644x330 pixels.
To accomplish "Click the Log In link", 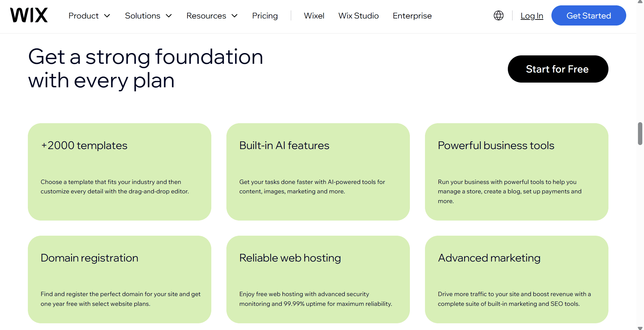I will click(532, 15).
